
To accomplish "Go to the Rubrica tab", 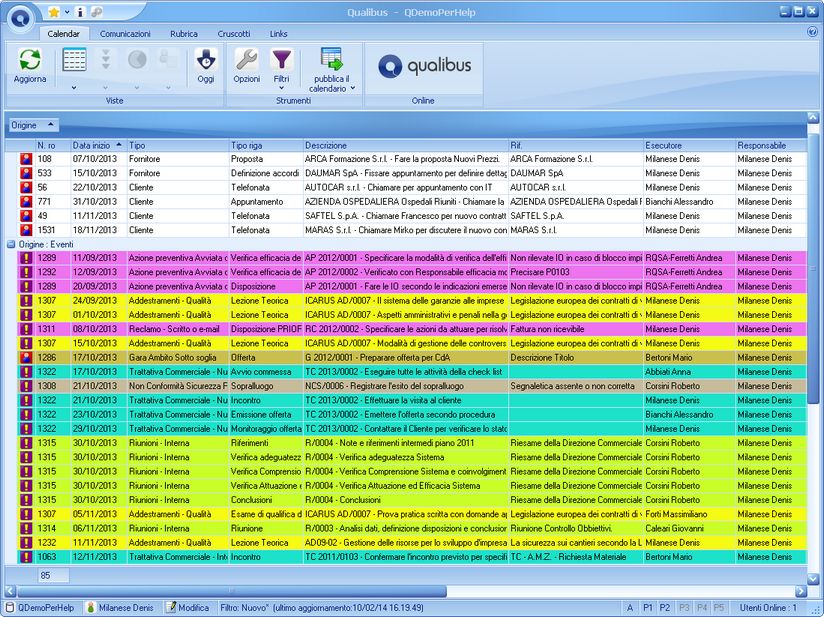I will 184,34.
